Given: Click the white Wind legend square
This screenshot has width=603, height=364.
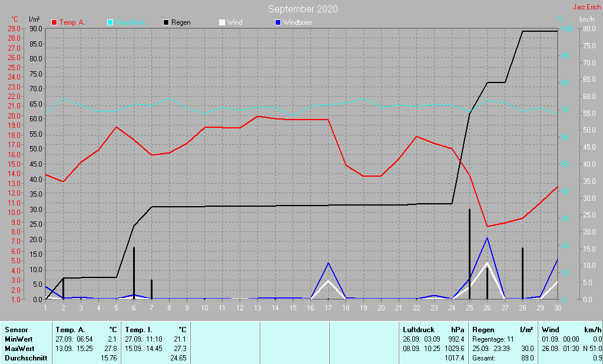Looking at the screenshot, I should pyautogui.click(x=222, y=22).
